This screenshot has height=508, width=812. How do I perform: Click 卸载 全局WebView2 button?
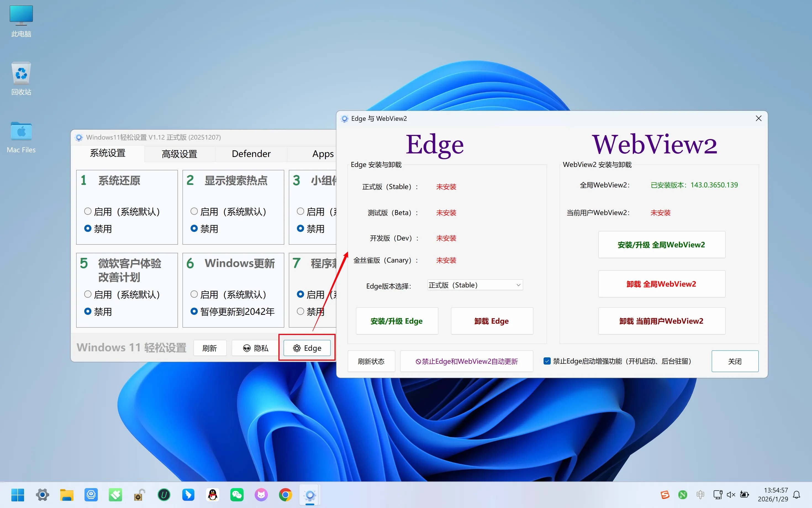(661, 284)
